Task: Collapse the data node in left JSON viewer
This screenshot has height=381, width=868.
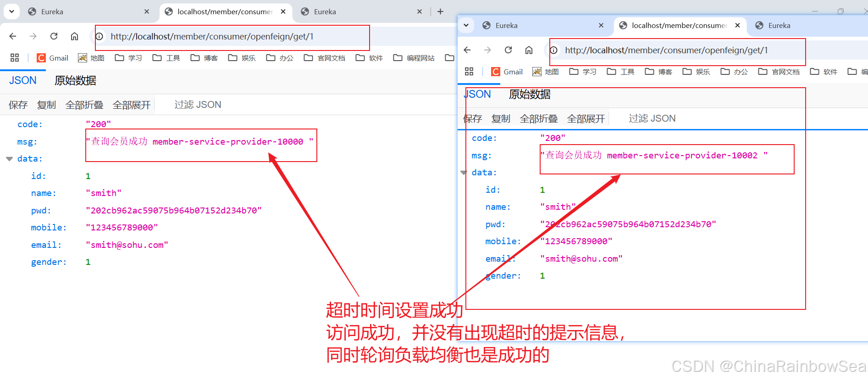Action: click(9, 159)
